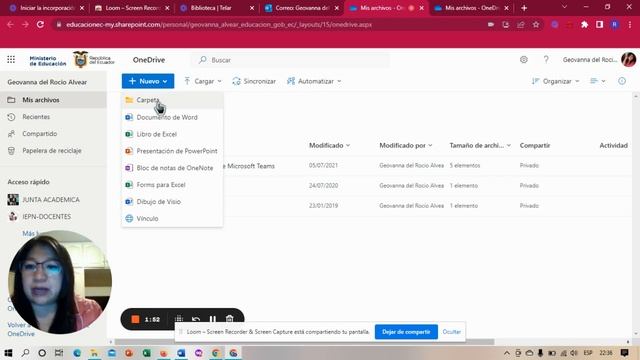Create a Documento de Word
640x360 pixels.
point(172,117)
